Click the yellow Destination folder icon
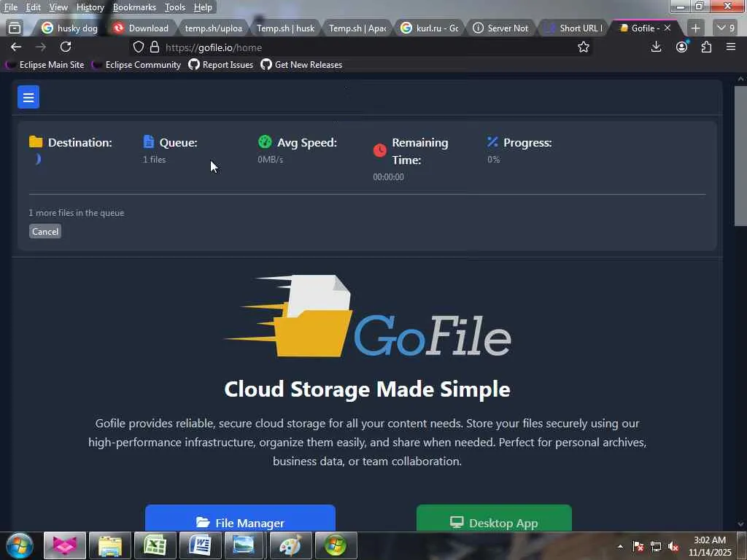Screen dimensions: 747x560 [x=36, y=142]
